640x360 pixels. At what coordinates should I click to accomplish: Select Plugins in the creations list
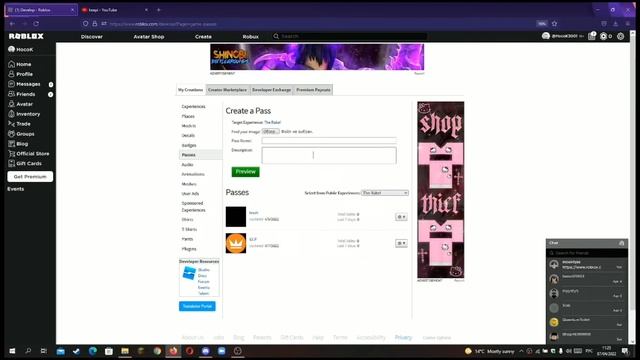pyautogui.click(x=189, y=249)
